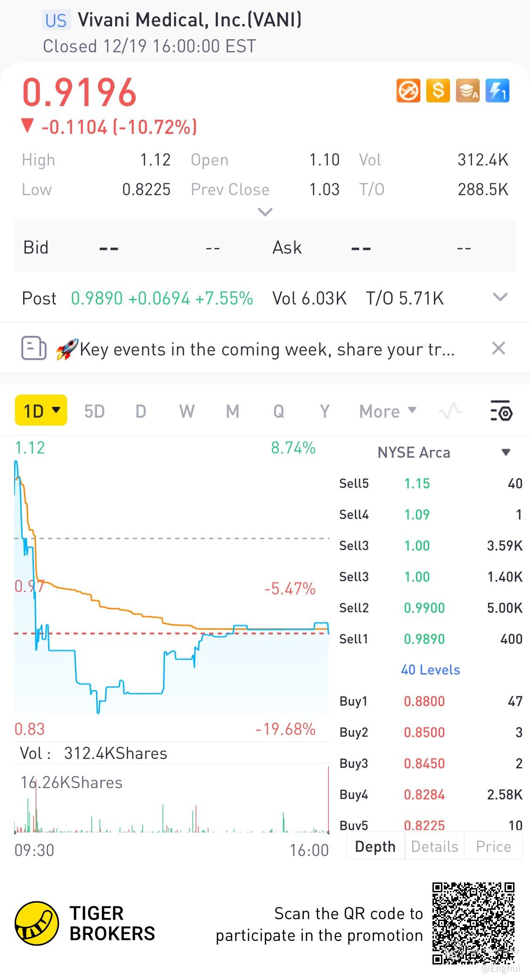
Task: Open the NYSE Arca exchange dropdown
Action: pos(506,453)
